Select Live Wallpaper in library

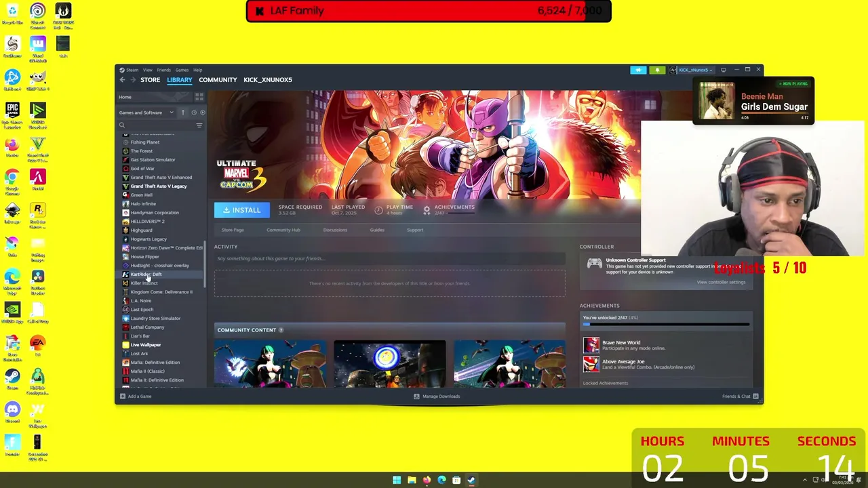click(x=145, y=345)
